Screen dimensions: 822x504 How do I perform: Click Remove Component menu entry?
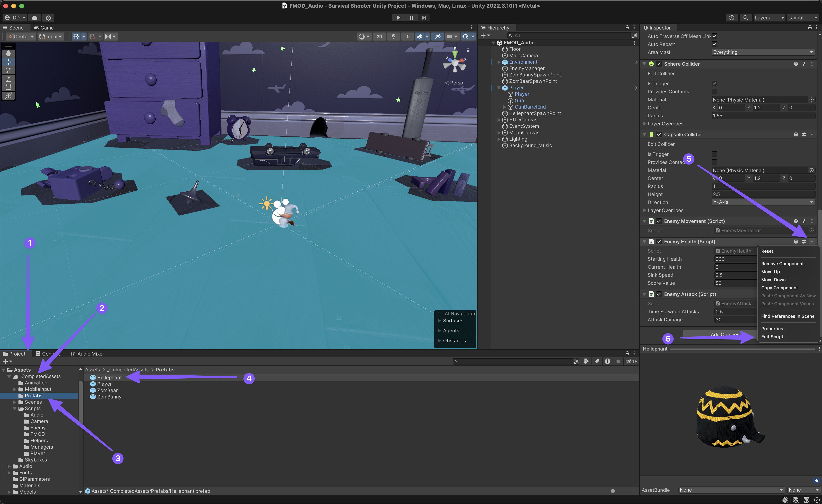pyautogui.click(x=782, y=264)
